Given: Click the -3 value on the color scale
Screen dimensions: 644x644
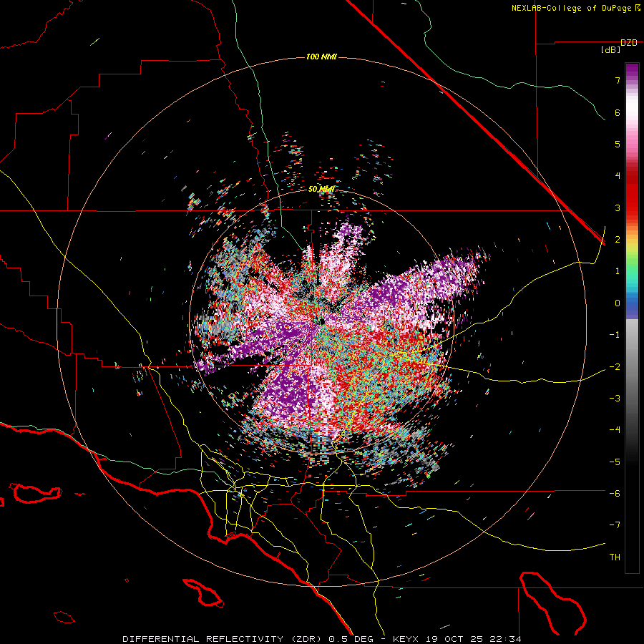Looking at the screenshot, I should tap(615, 399).
